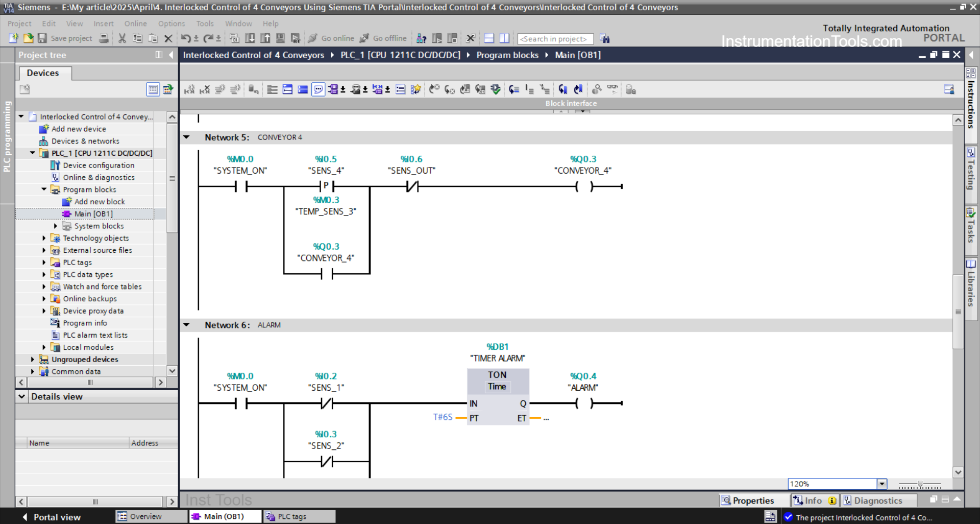The image size is (980, 524).
Task: Open the Options menu
Action: (171, 23)
